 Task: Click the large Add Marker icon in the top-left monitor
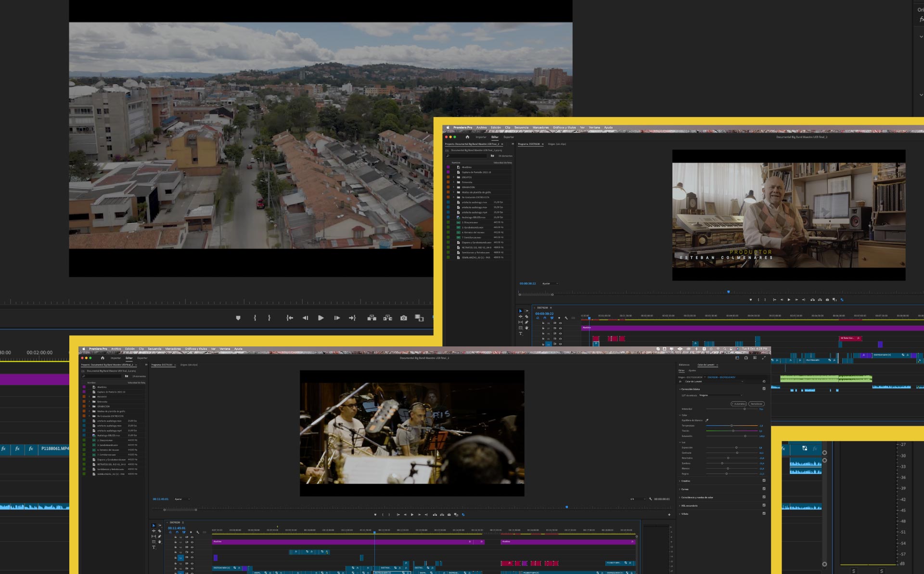tap(238, 318)
